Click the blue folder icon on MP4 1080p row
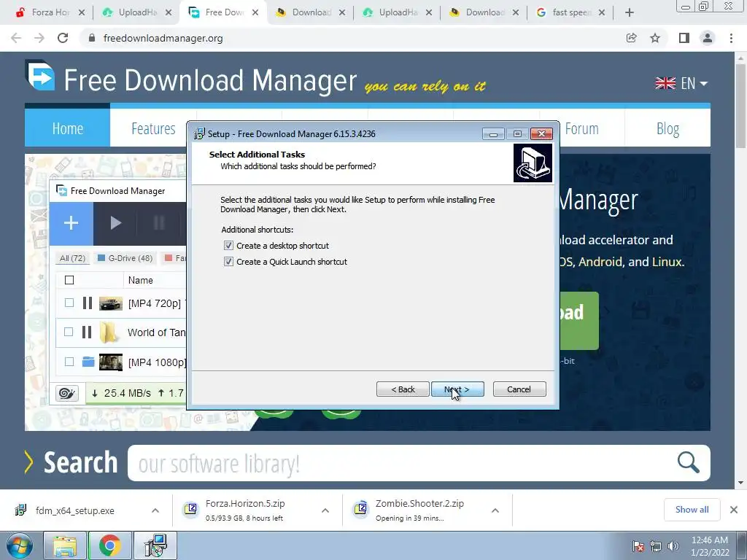This screenshot has width=747, height=560. [88, 362]
